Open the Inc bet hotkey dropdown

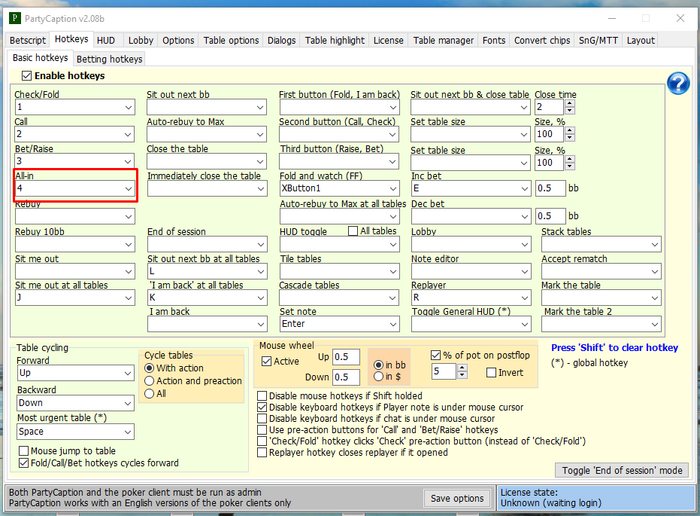(x=471, y=188)
